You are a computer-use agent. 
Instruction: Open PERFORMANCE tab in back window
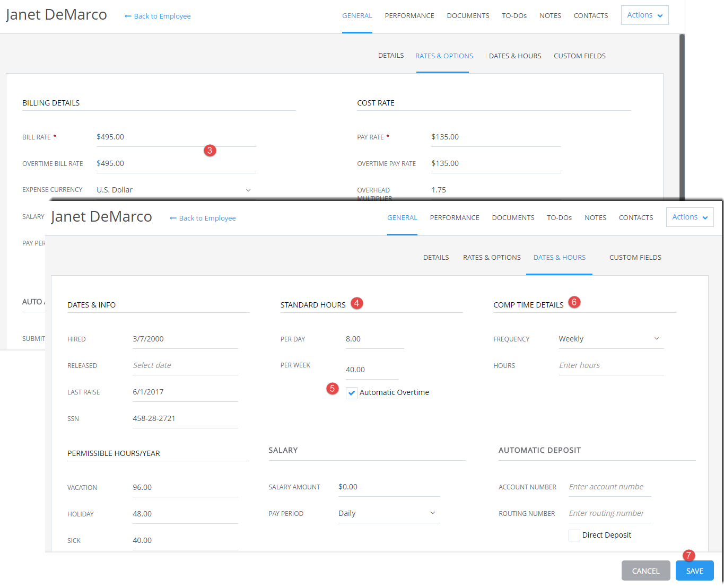point(409,15)
